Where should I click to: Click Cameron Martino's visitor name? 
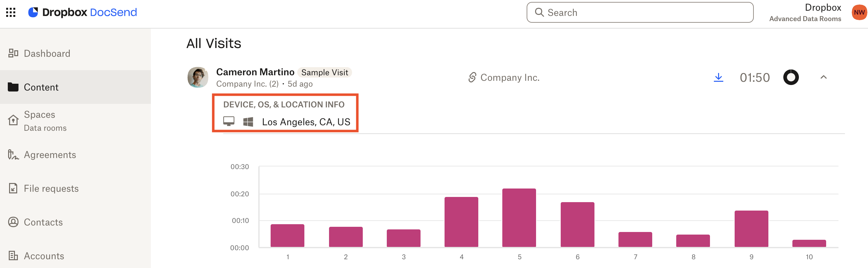tap(255, 72)
